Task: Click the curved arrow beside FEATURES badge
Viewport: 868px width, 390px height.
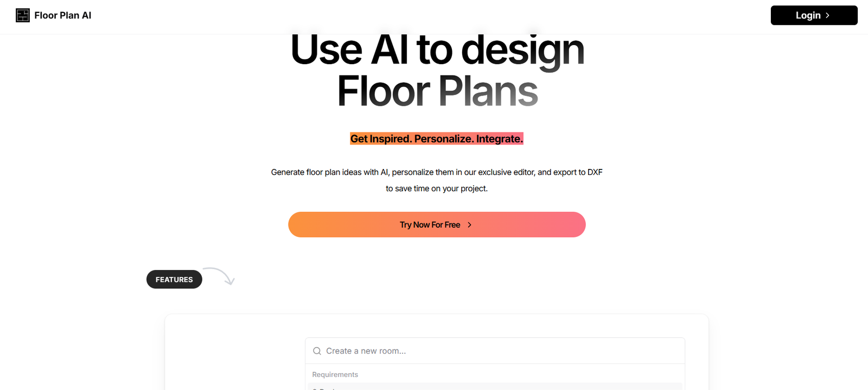Action: pyautogui.click(x=220, y=275)
